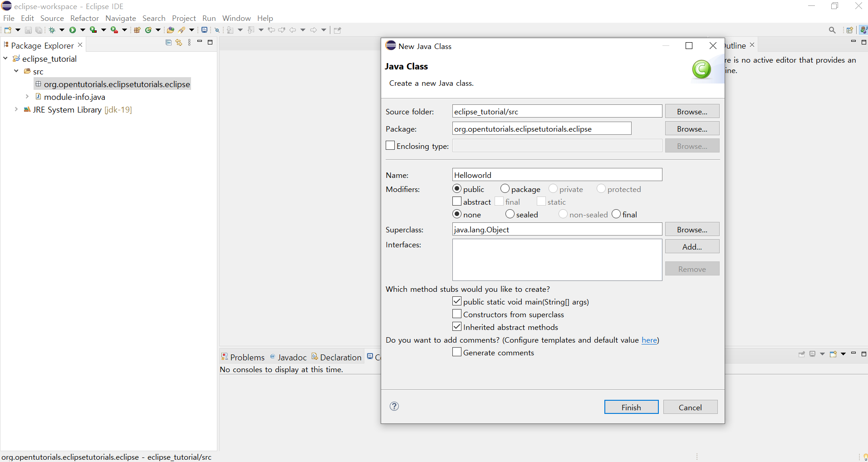868x462 pixels.
Task: Click the New Java Class toolbar icon
Action: tap(148, 30)
